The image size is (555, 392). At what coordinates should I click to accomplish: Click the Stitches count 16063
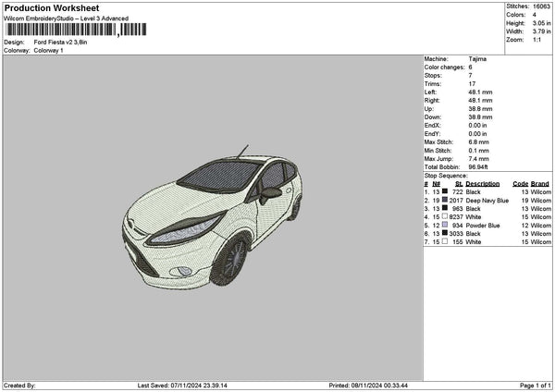pos(541,6)
